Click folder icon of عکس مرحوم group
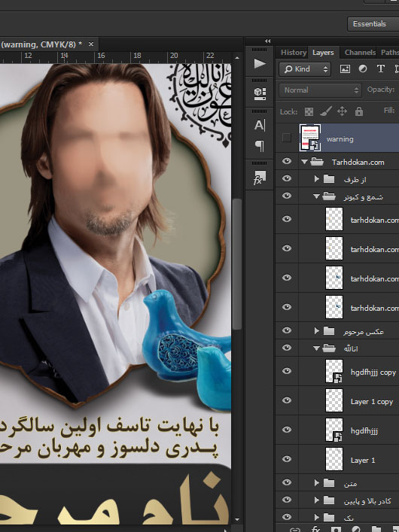Screen dimensions: 399x532 pos(329,330)
